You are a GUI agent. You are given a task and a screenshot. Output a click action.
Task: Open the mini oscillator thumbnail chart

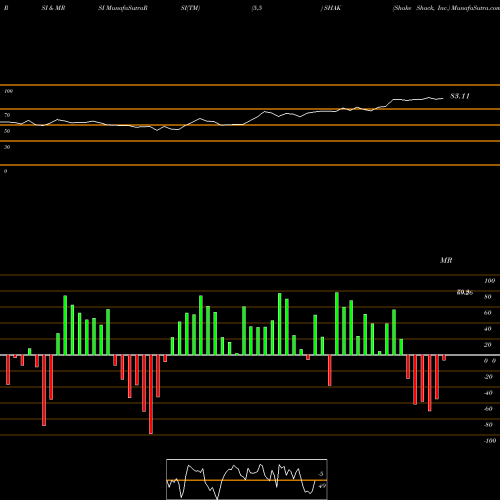[x=247, y=479]
